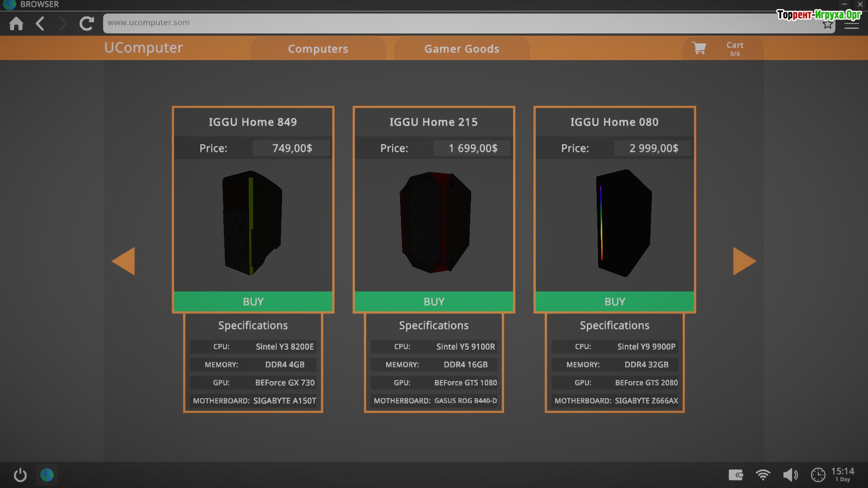Buy the IGGU Home 080
This screenshot has height=488, width=868.
[615, 301]
